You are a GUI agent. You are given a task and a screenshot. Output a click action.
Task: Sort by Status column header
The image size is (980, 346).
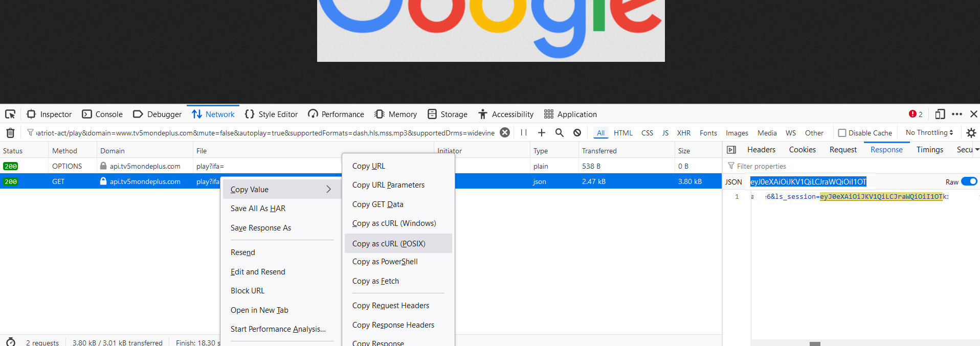point(24,151)
